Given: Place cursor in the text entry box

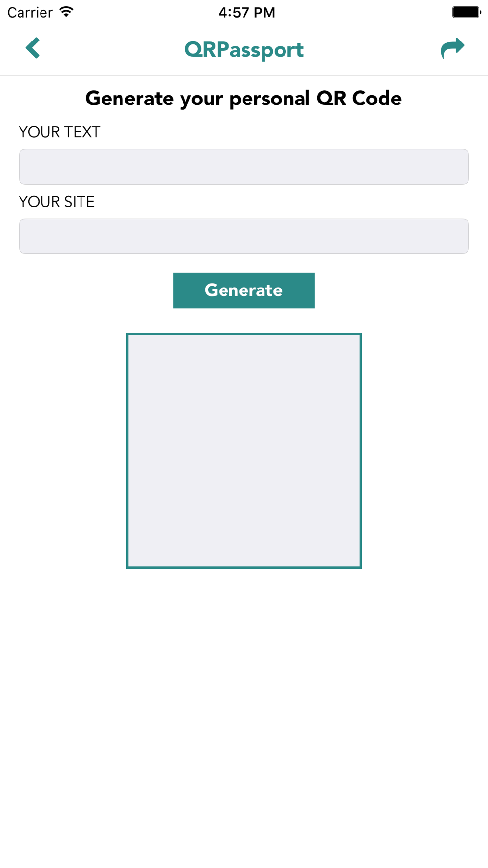Looking at the screenshot, I should point(244,166).
